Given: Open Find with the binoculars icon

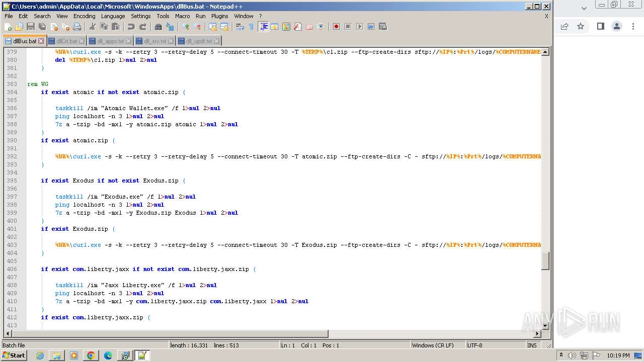Looking at the screenshot, I should (158, 27).
